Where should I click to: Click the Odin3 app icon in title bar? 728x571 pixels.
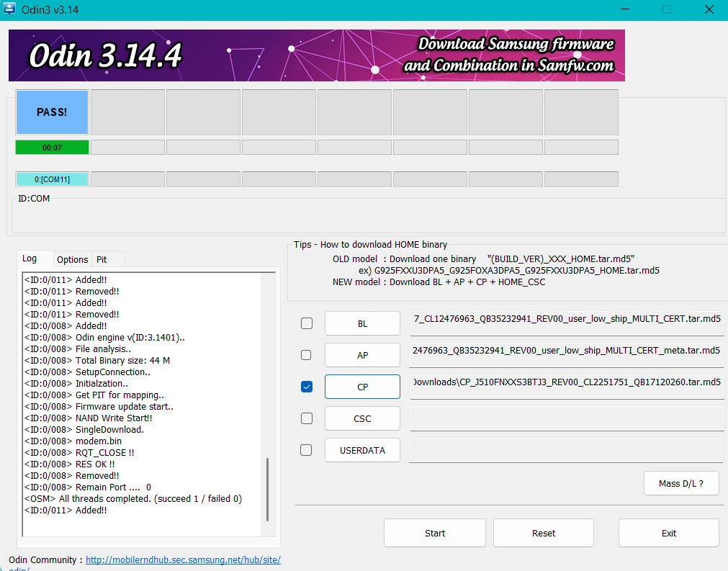(9, 9)
